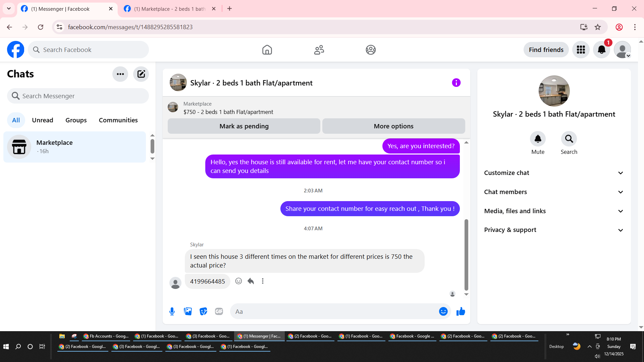The image size is (644, 362).
Task: Switch to the Unread chats tab
Action: pyautogui.click(x=43, y=120)
